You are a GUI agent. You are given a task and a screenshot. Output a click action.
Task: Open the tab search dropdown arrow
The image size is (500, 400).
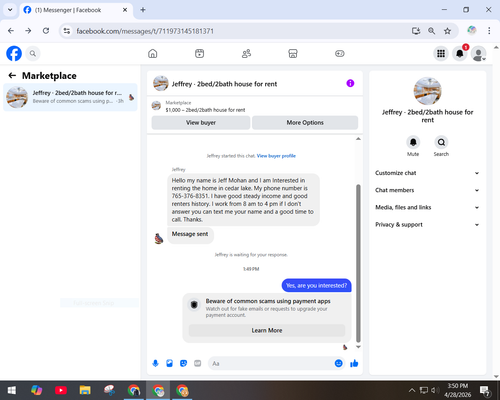tap(10, 10)
